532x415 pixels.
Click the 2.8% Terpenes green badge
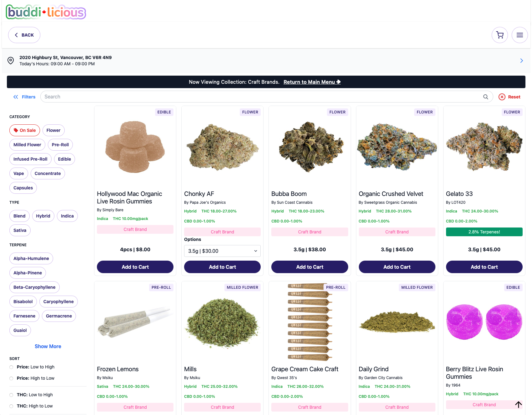[x=484, y=232]
